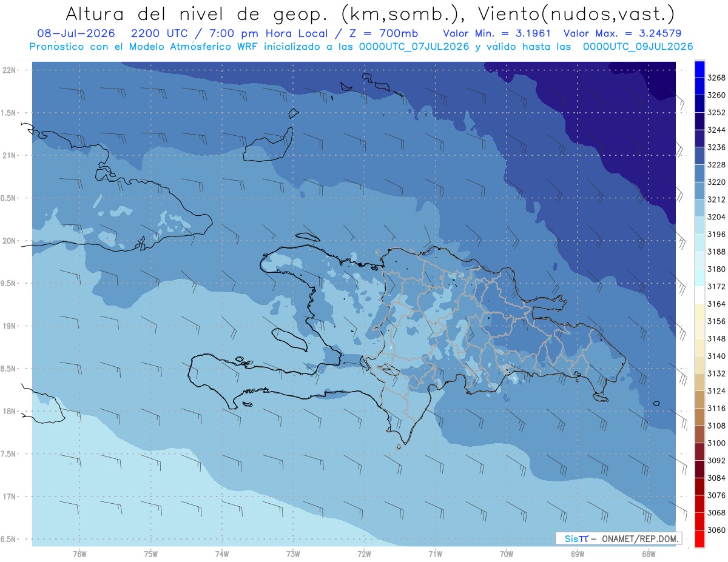The height and width of the screenshot is (562, 728).
Task: Click the 68W longitude axis label
Action: [649, 554]
